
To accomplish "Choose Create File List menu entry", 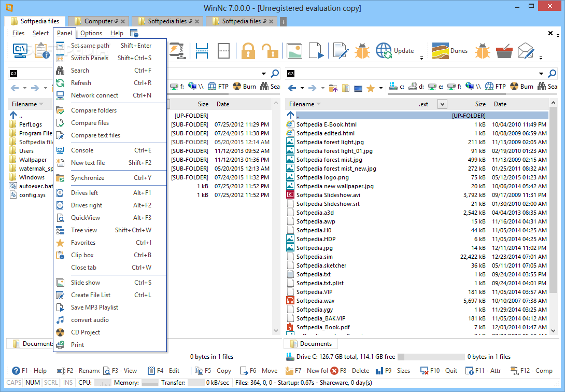I will (x=110, y=295).
